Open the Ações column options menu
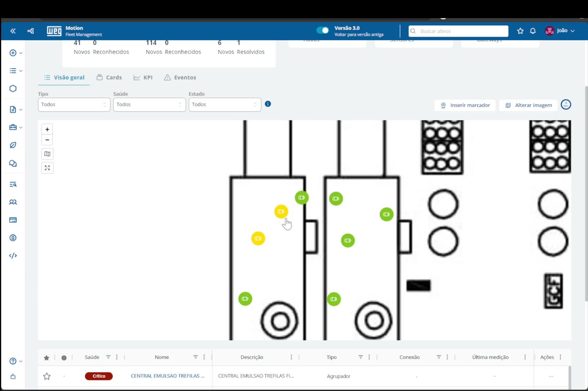This screenshot has width=588, height=391. click(x=560, y=357)
